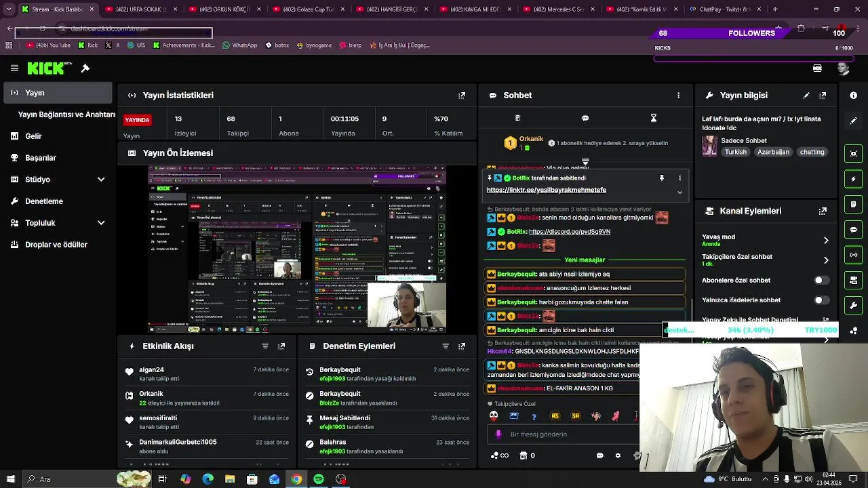This screenshot has width=868, height=488.
Task: Open Chrome from the taskbar
Action: click(x=296, y=479)
